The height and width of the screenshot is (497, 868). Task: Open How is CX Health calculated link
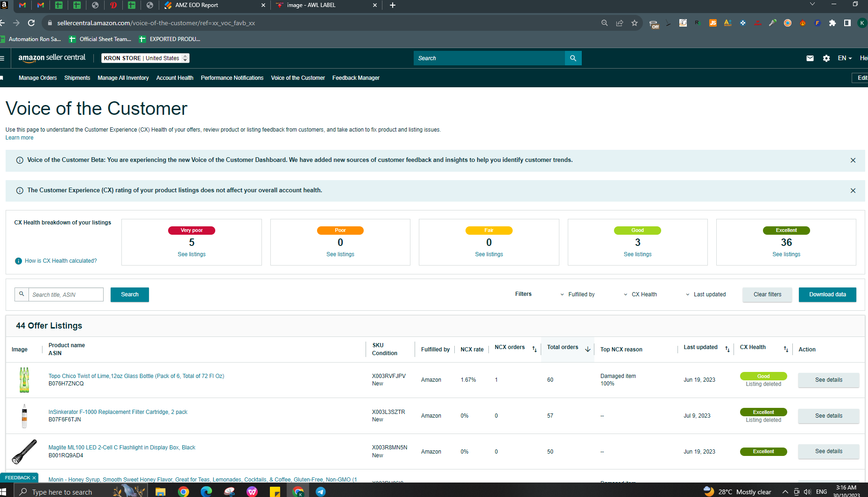click(x=61, y=261)
